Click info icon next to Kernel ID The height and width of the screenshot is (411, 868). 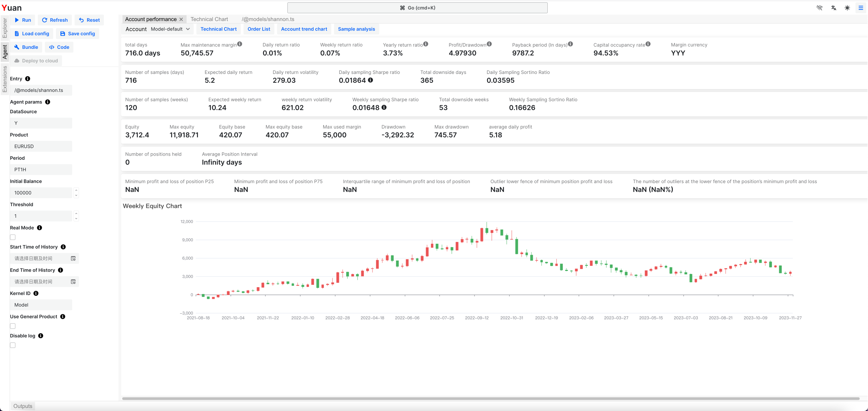click(x=36, y=293)
